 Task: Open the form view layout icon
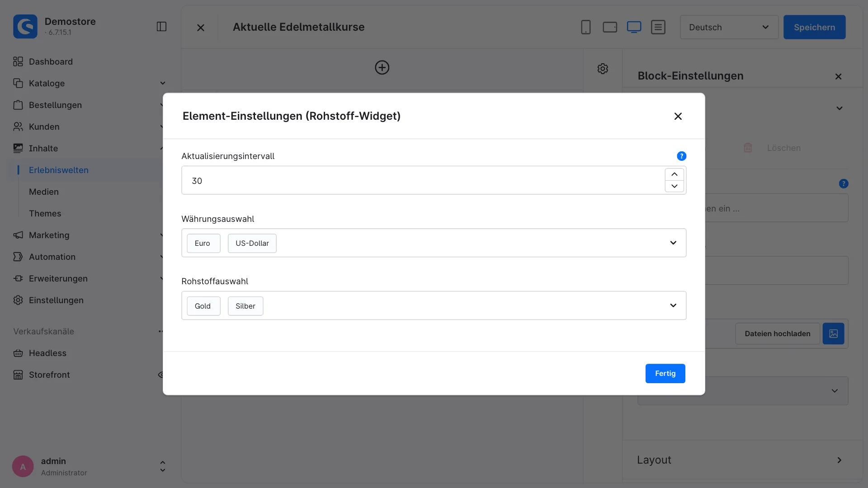658,27
